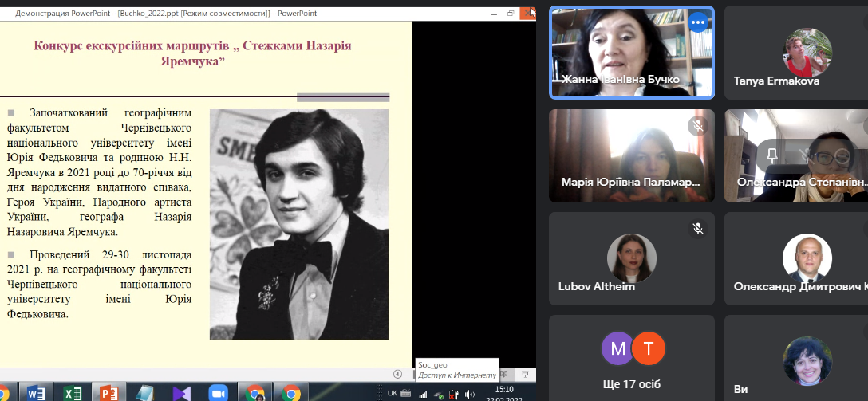Mute Олександра Степанівна using tile overlay mic icon
Viewport: 868px width, 401px height.
tap(807, 154)
